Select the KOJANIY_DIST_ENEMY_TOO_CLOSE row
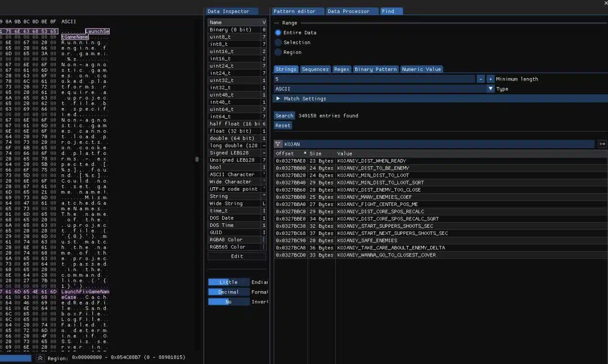Image resolution: width=608 pixels, height=364 pixels. (x=441, y=190)
